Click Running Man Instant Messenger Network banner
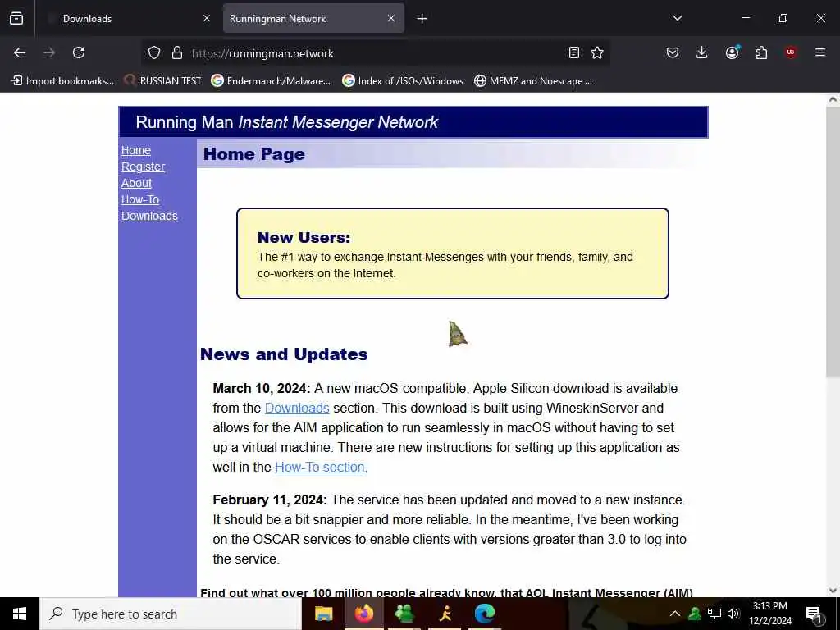This screenshot has width=840, height=630. 413,122
